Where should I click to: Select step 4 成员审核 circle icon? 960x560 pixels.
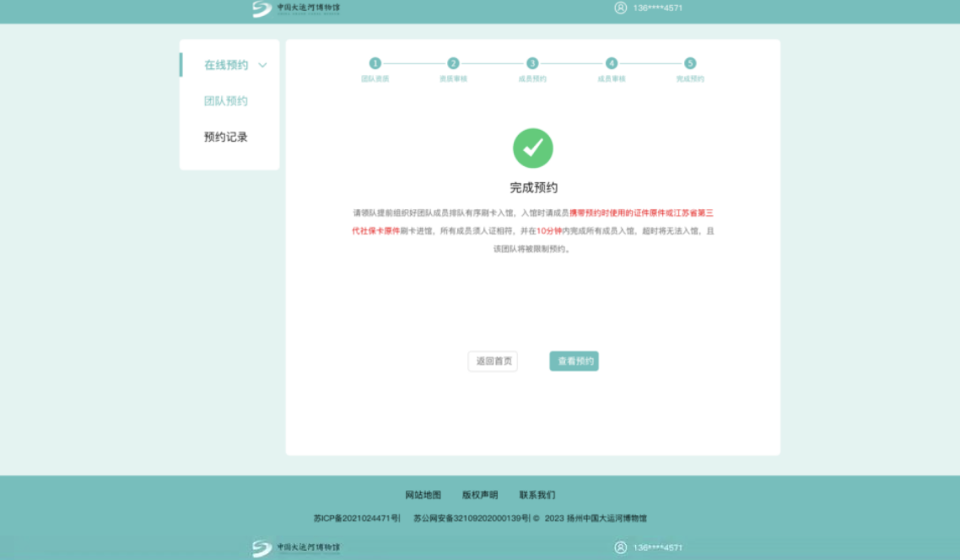[612, 62]
